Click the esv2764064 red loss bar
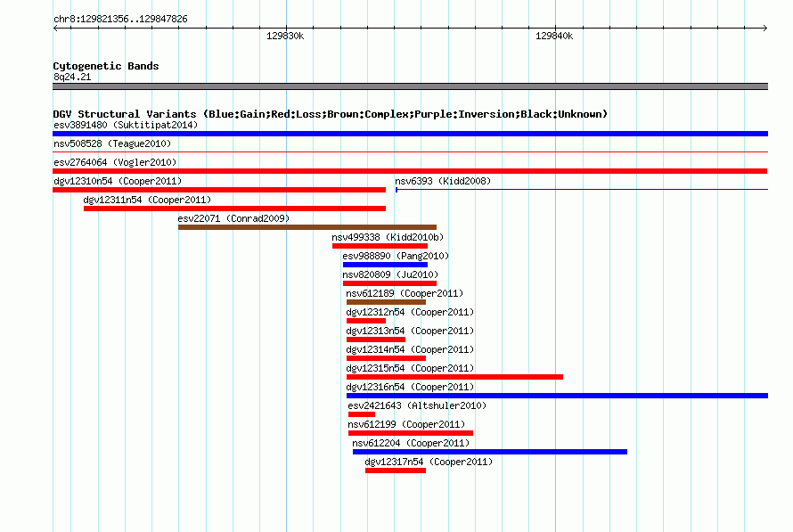793x532 pixels. (410, 171)
